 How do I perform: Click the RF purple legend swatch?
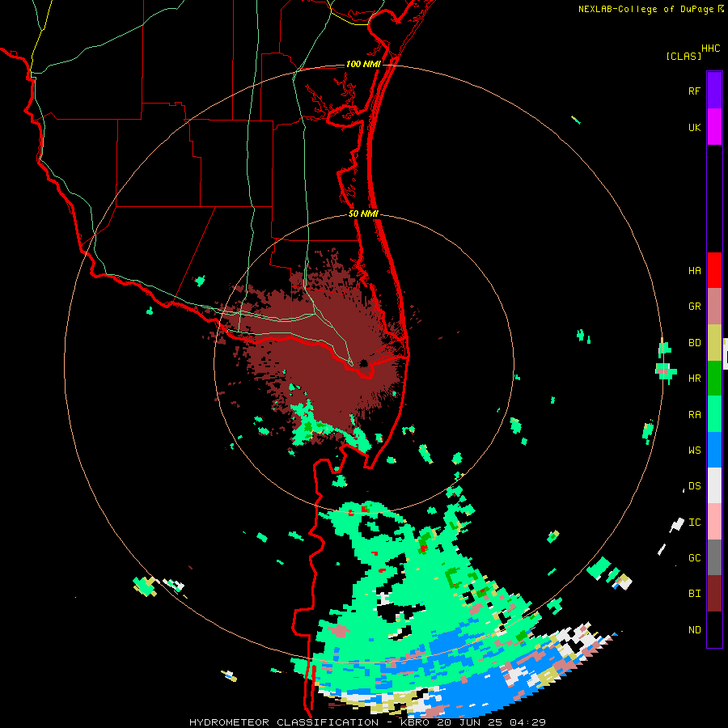(714, 90)
